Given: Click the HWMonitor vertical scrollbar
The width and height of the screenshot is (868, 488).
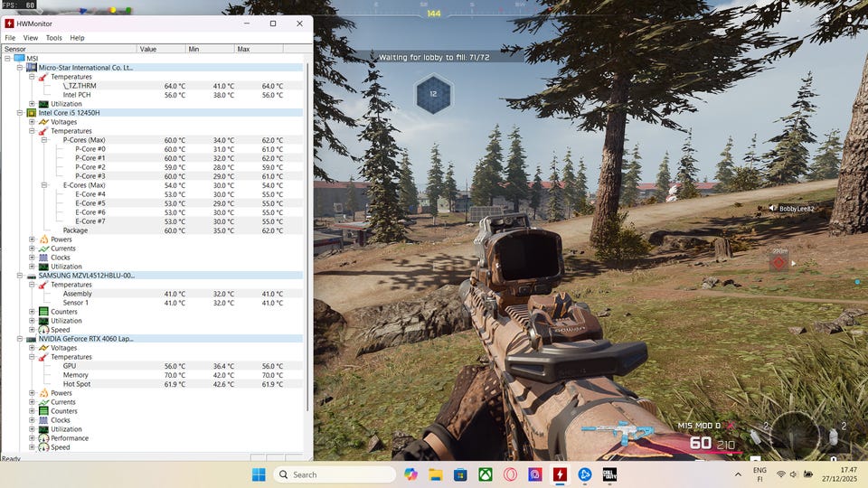Looking at the screenshot, I should click(x=307, y=237).
